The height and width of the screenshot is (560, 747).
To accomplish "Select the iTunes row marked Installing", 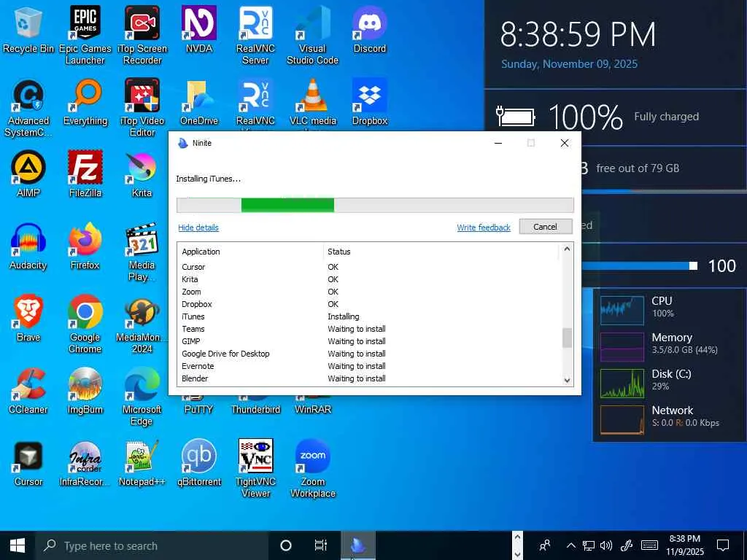I will click(369, 316).
